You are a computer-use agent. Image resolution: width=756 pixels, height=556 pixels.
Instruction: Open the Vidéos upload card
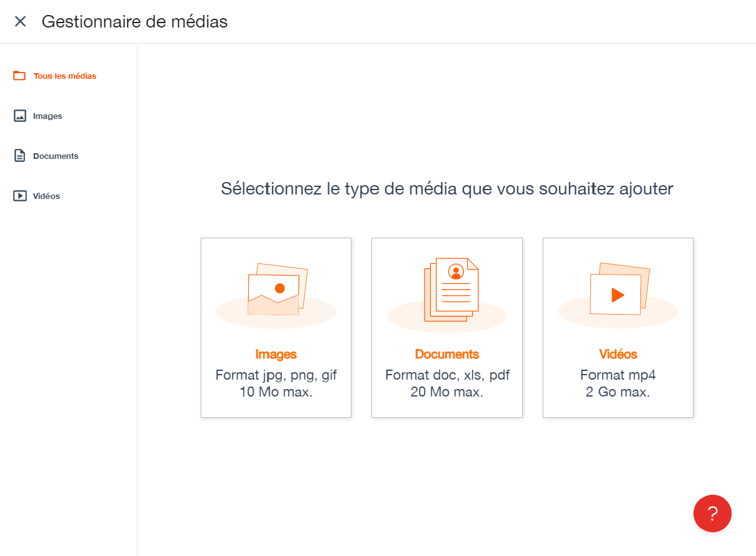[618, 327]
